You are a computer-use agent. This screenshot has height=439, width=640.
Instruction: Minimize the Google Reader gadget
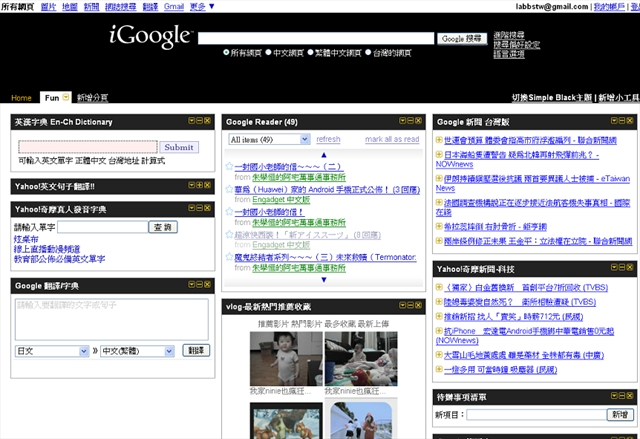click(411, 120)
